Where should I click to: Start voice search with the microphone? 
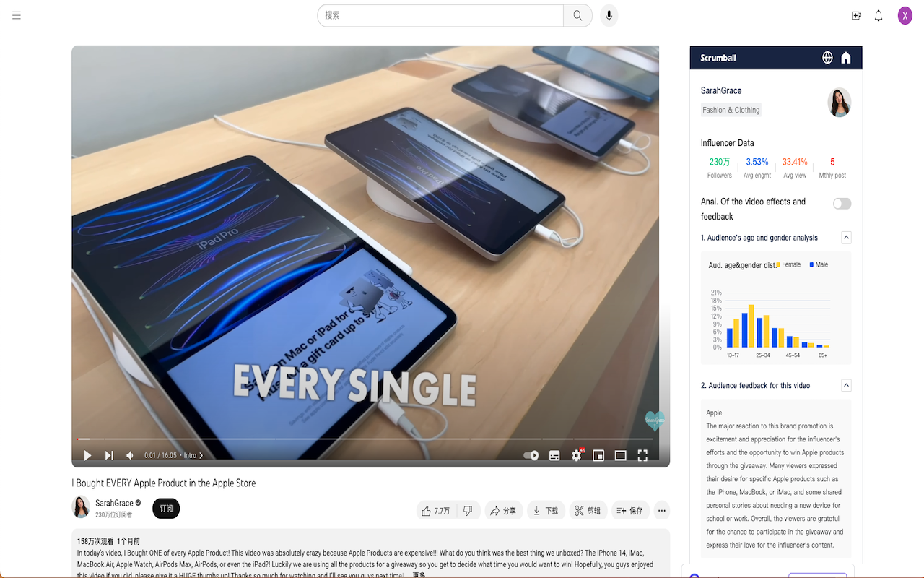coord(609,15)
